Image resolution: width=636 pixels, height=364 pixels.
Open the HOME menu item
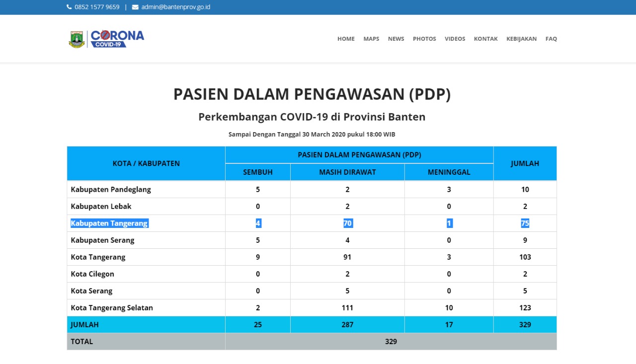(x=346, y=39)
